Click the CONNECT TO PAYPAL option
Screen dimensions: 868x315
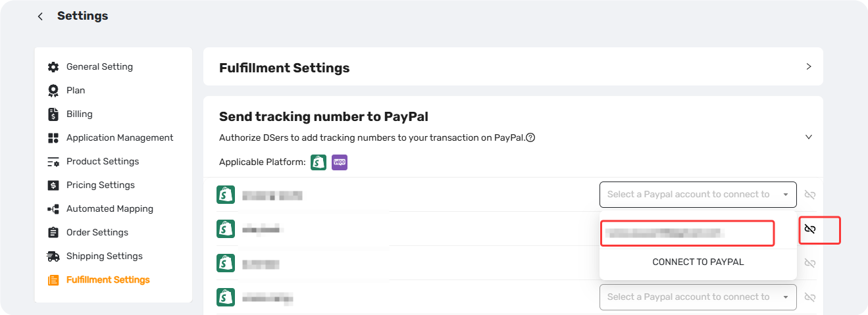(x=698, y=262)
